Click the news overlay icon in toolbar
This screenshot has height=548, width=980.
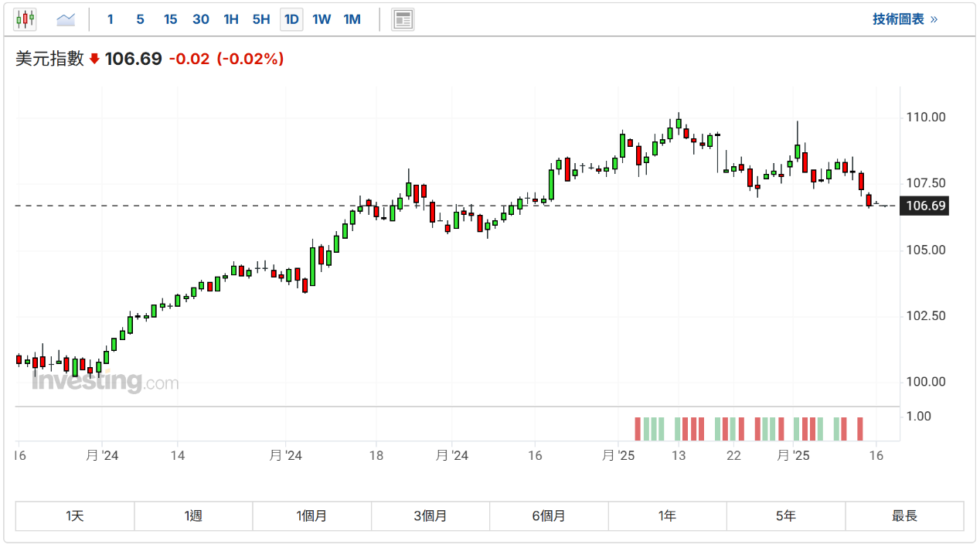(403, 19)
